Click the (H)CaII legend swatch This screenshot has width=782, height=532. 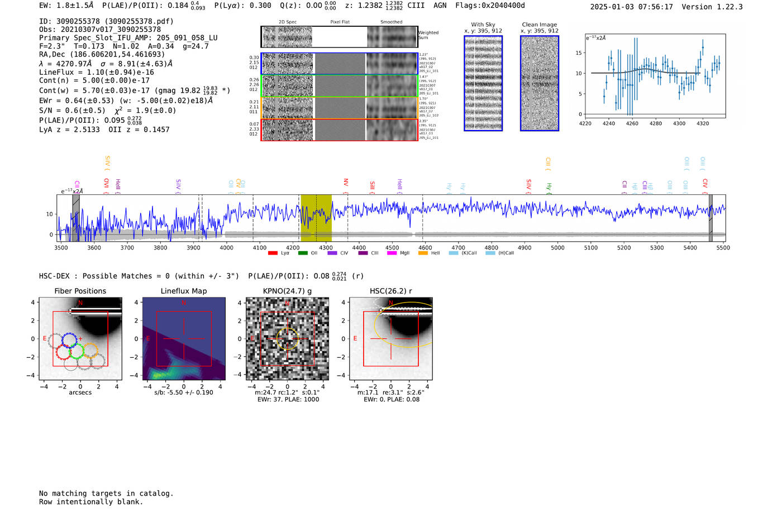coord(490,253)
